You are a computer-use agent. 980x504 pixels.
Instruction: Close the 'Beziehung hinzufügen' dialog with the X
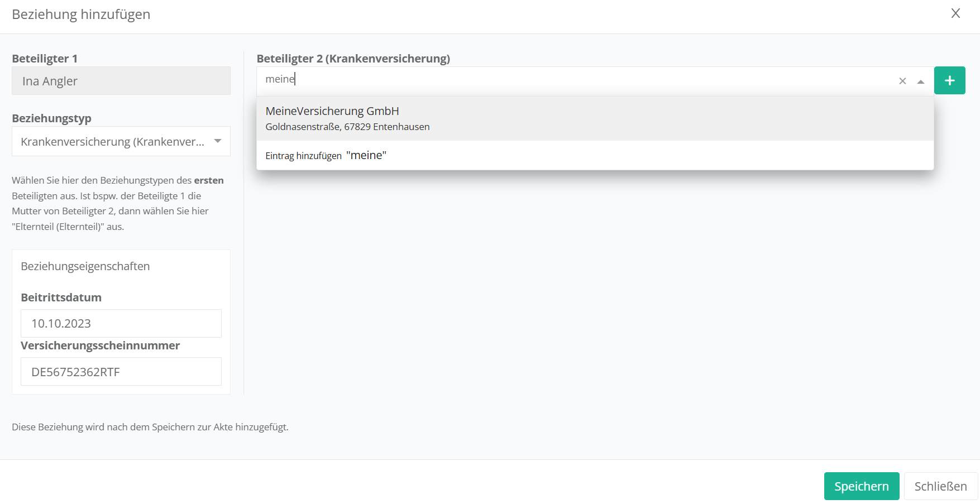click(x=955, y=14)
